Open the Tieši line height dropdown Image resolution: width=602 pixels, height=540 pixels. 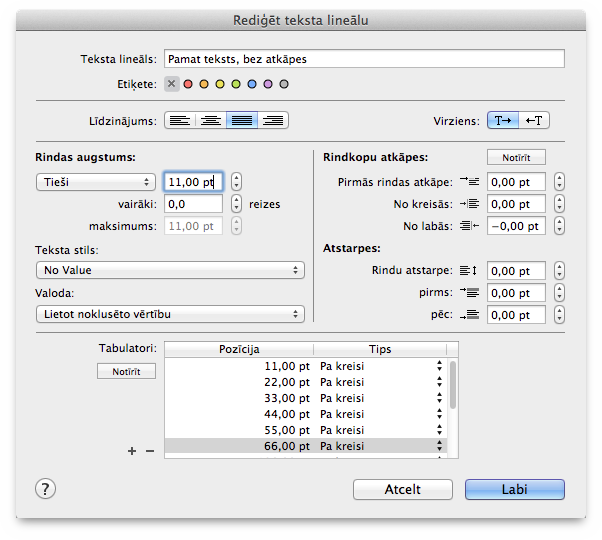click(96, 182)
